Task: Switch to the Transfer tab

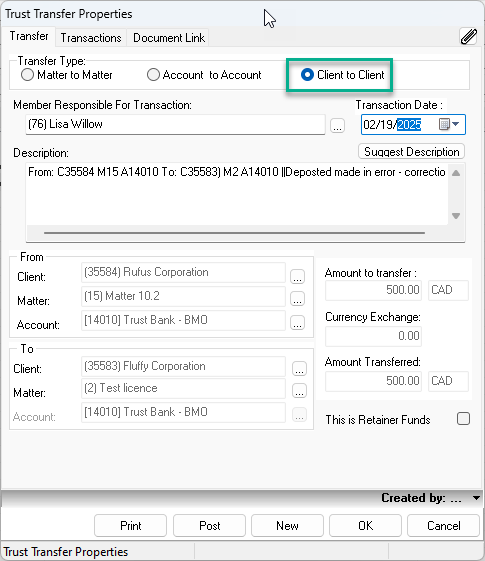Action: pos(29,36)
